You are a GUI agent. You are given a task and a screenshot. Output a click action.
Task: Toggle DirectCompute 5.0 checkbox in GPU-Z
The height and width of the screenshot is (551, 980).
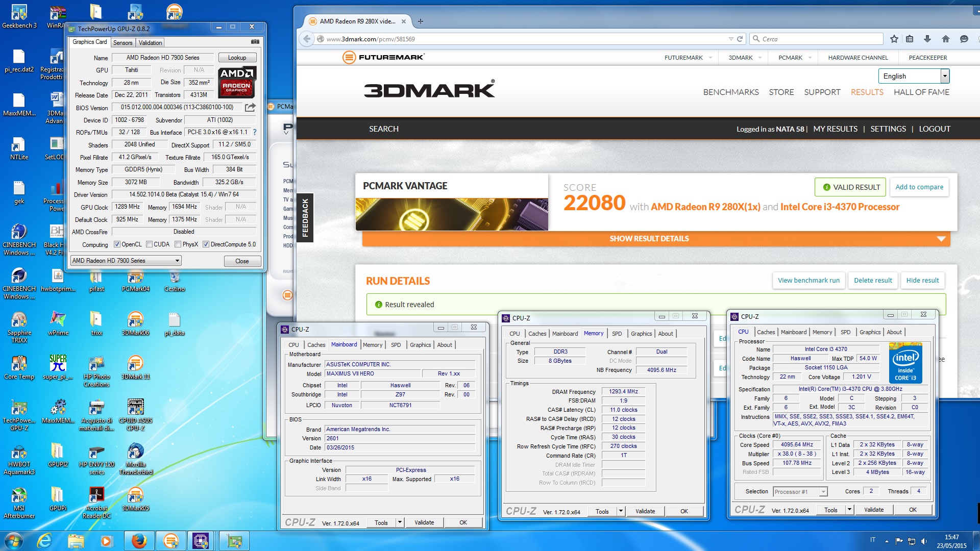206,244
